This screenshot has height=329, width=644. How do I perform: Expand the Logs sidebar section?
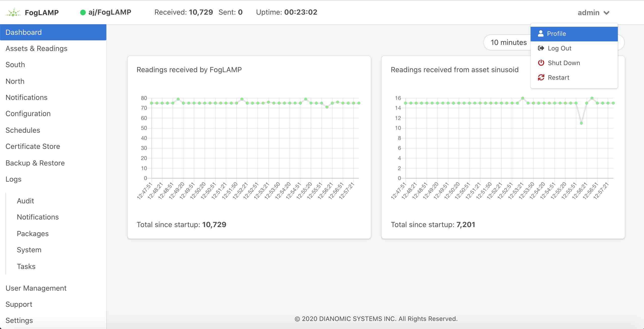pyautogui.click(x=13, y=179)
